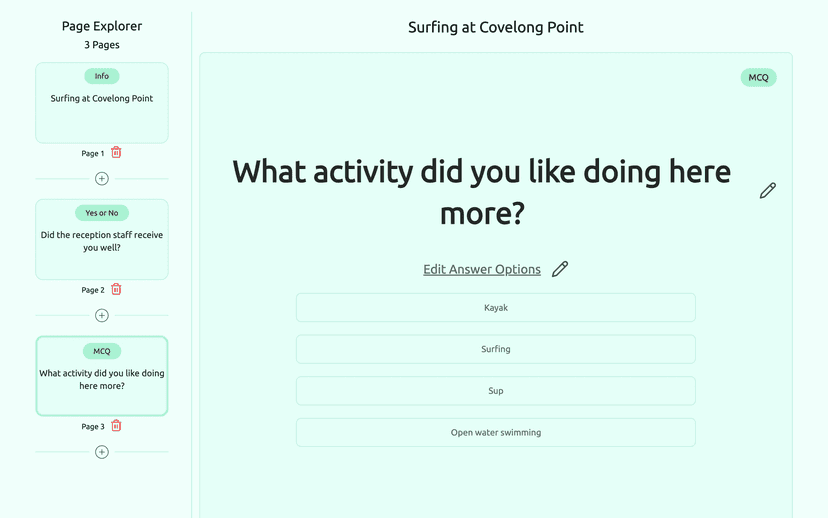The height and width of the screenshot is (518, 828).
Task: Open the Yes or No page thumbnail
Action: [x=102, y=239]
